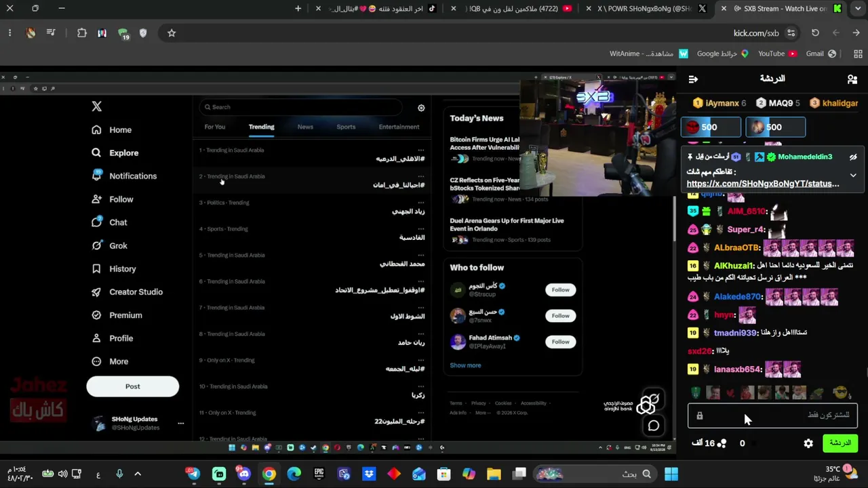Open Notifications in the X sidebar
Screen dimensions: 868x488
point(124,176)
